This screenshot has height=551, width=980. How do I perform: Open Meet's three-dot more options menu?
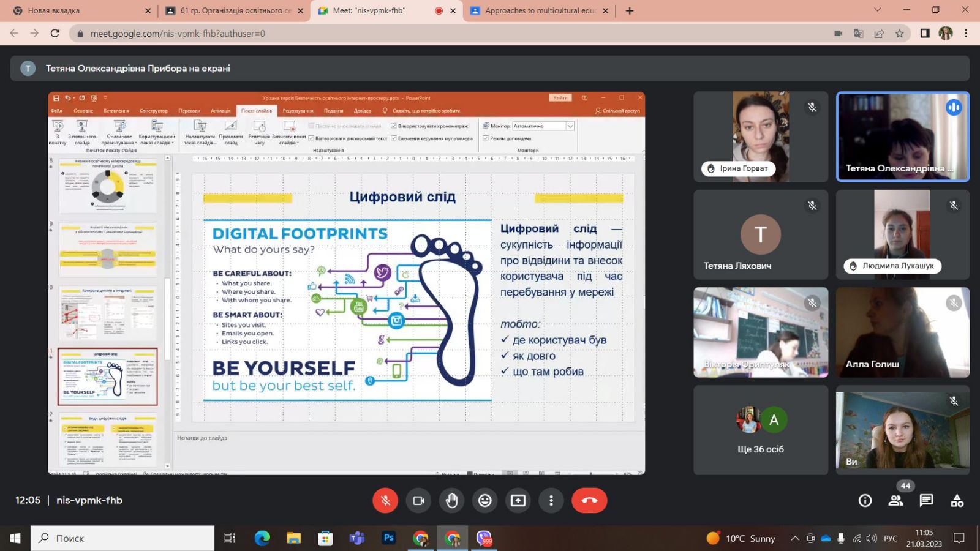(551, 501)
